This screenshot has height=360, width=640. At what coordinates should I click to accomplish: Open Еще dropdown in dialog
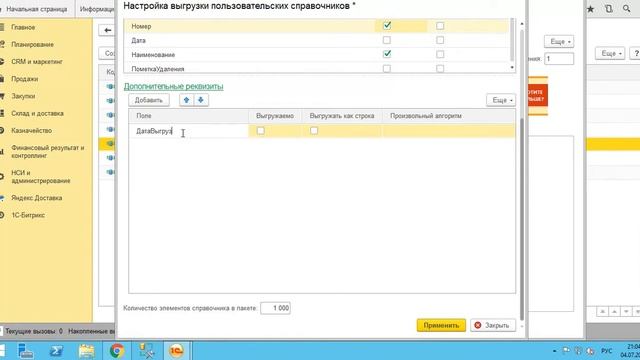501,100
